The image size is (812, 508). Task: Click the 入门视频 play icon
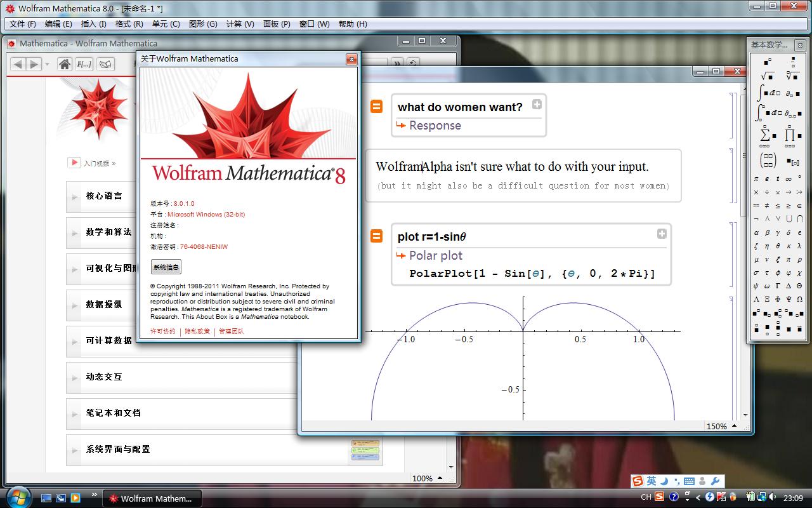[x=74, y=163]
